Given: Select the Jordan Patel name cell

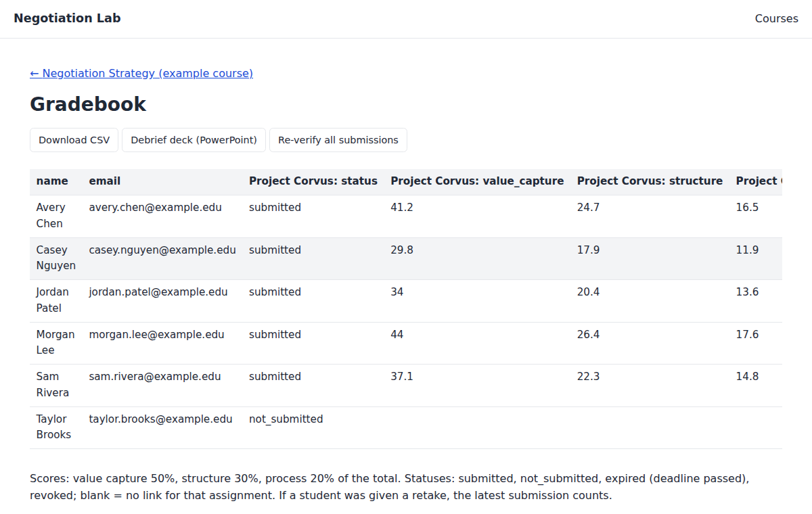Looking at the screenshot, I should (x=56, y=300).
